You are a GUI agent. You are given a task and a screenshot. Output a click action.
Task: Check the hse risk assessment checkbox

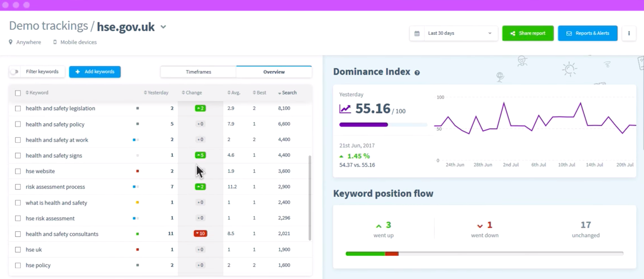pos(17,218)
